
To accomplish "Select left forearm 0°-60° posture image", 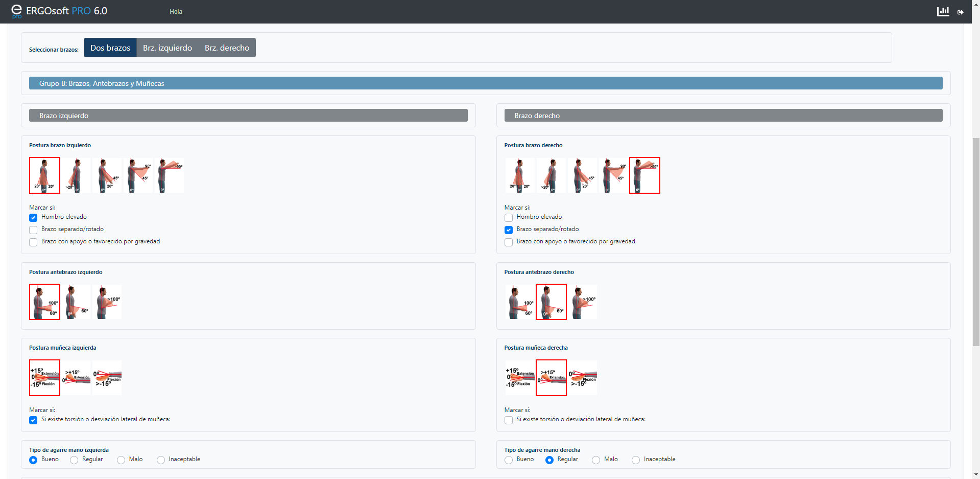I will [x=76, y=302].
